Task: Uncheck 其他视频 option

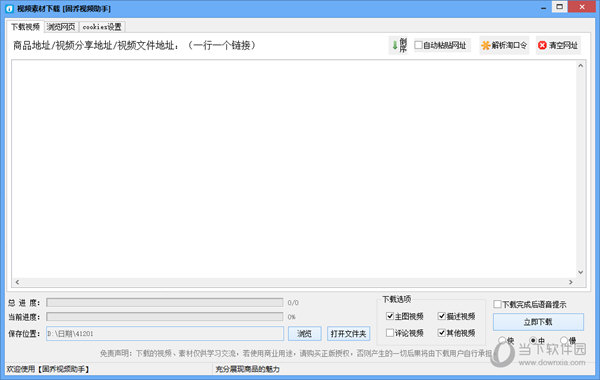Action: pyautogui.click(x=442, y=333)
